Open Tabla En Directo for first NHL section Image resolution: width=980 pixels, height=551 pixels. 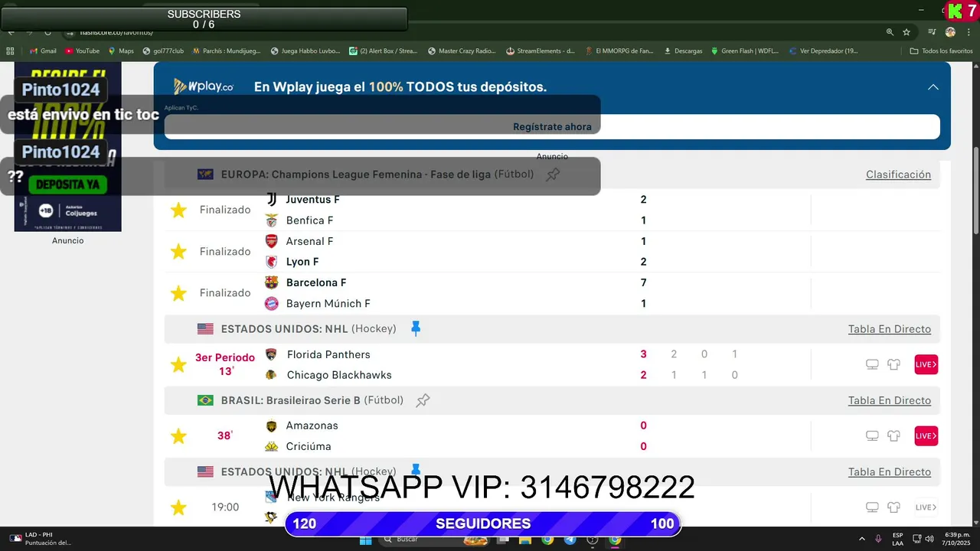click(x=890, y=329)
